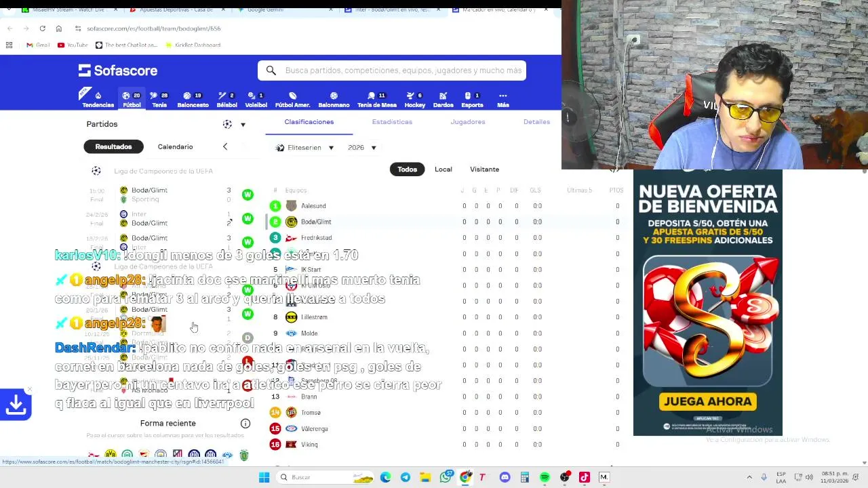
Task: Open the Última 5 column header
Action: pyautogui.click(x=579, y=190)
